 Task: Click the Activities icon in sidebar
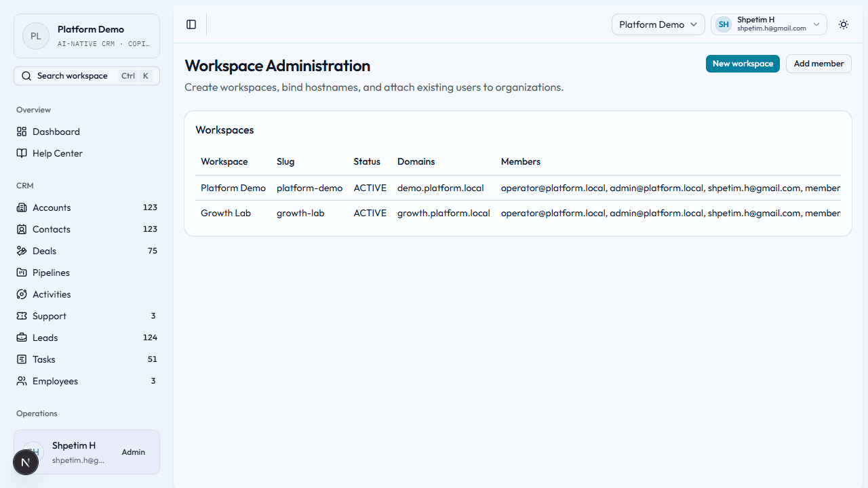tap(21, 294)
